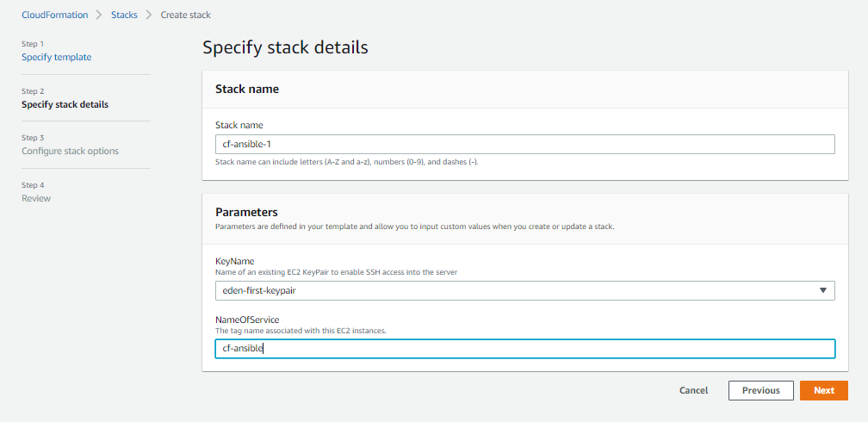Select the Configure stack options step
868x422 pixels.
[70, 151]
